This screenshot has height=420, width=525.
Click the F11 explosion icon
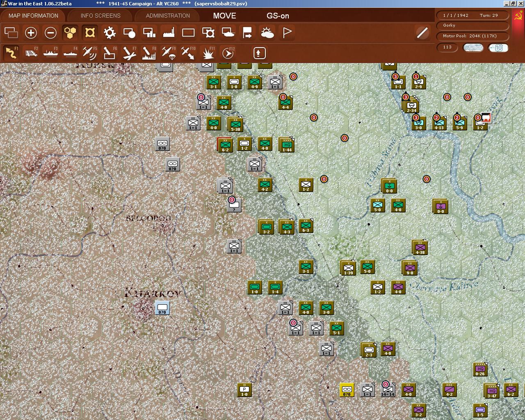tap(208, 53)
